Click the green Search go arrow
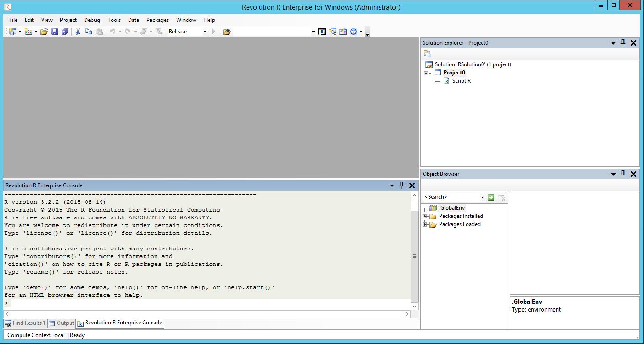This screenshot has width=644, height=344. click(491, 197)
